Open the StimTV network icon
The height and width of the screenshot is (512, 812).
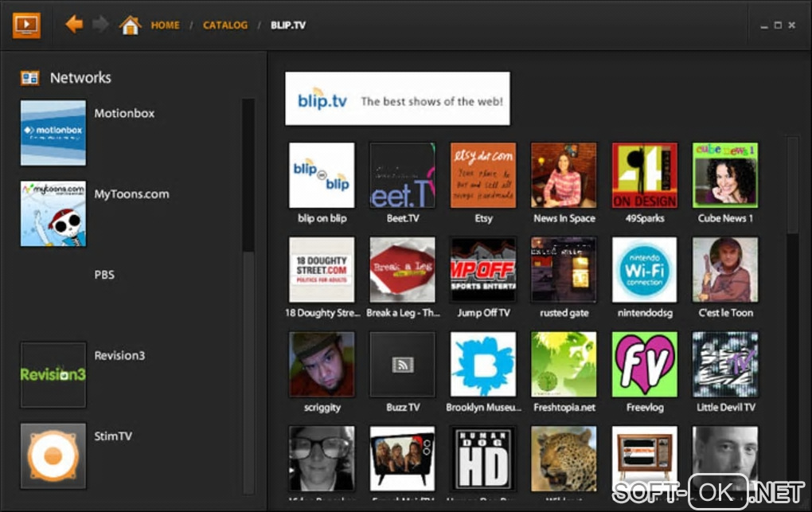click(x=53, y=456)
